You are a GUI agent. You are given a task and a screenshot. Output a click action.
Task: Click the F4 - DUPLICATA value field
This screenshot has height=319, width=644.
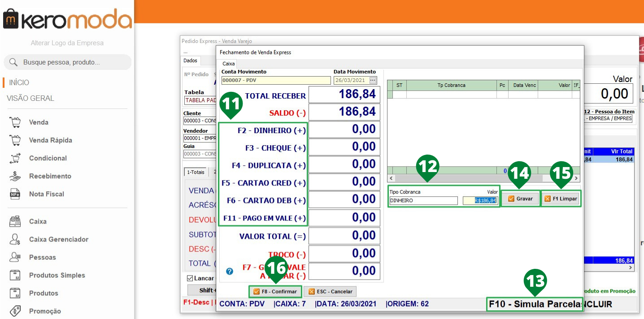(344, 164)
